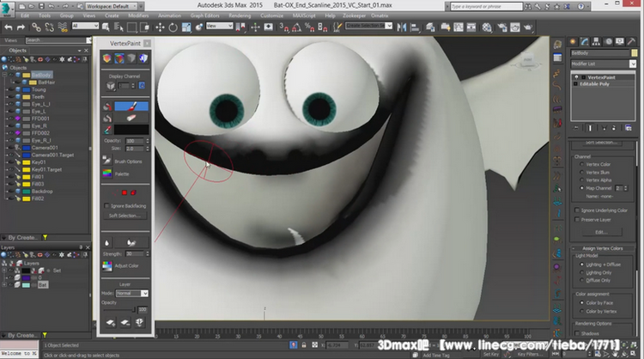Open reference coordinate View dropdown
This screenshot has width=644, height=359.
pos(219,26)
